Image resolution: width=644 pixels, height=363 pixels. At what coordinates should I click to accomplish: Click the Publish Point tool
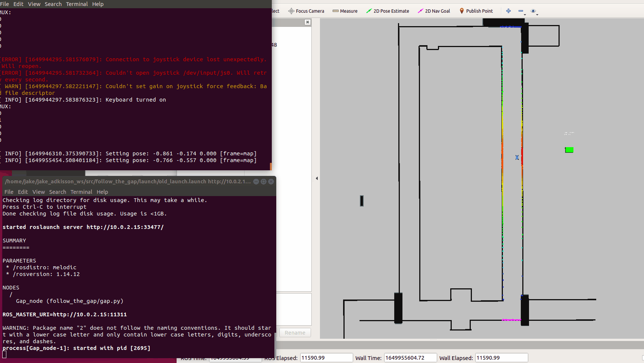476,11
